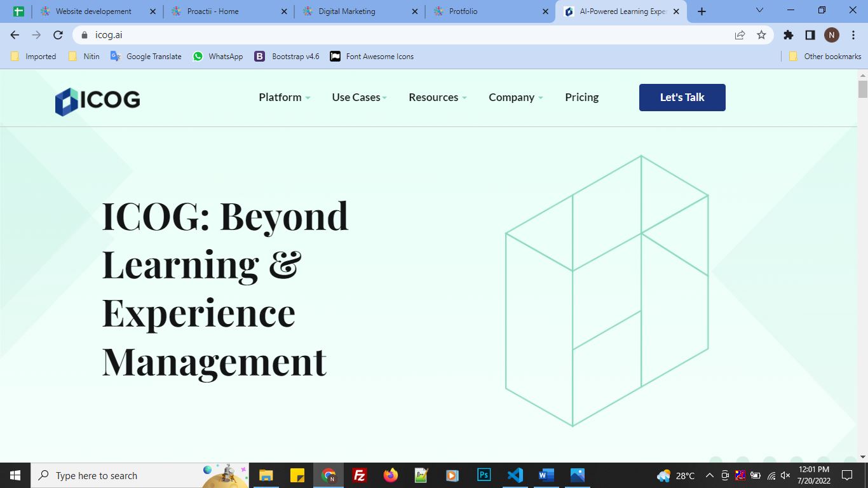Screen dimensions: 868x488
Task: Launch Firefox from the taskbar
Action: click(390, 475)
